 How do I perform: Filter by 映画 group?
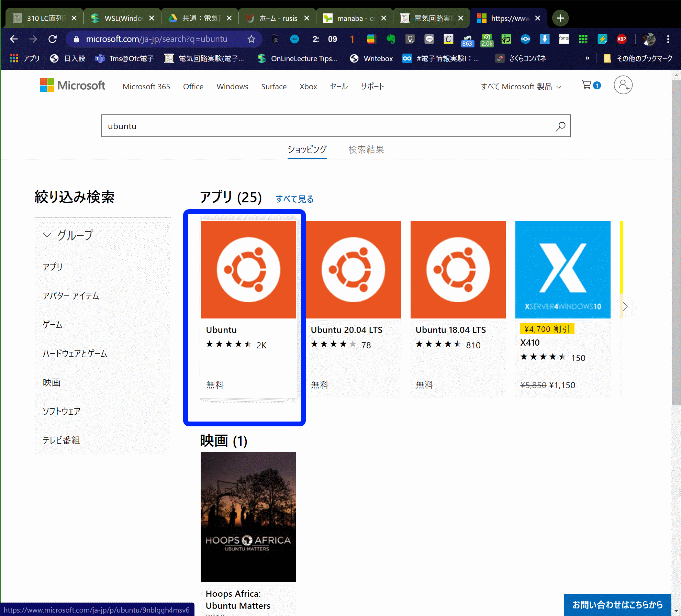click(x=52, y=382)
